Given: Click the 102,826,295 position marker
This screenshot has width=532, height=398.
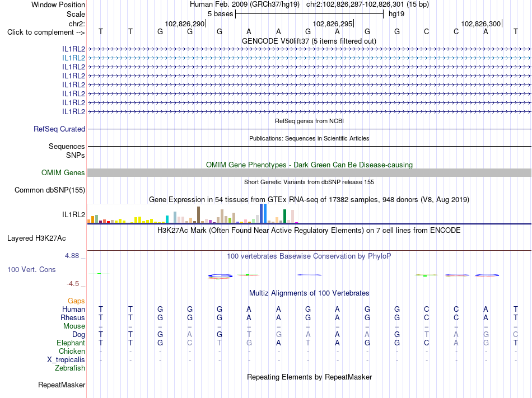Looking at the screenshot, I should (x=333, y=24).
